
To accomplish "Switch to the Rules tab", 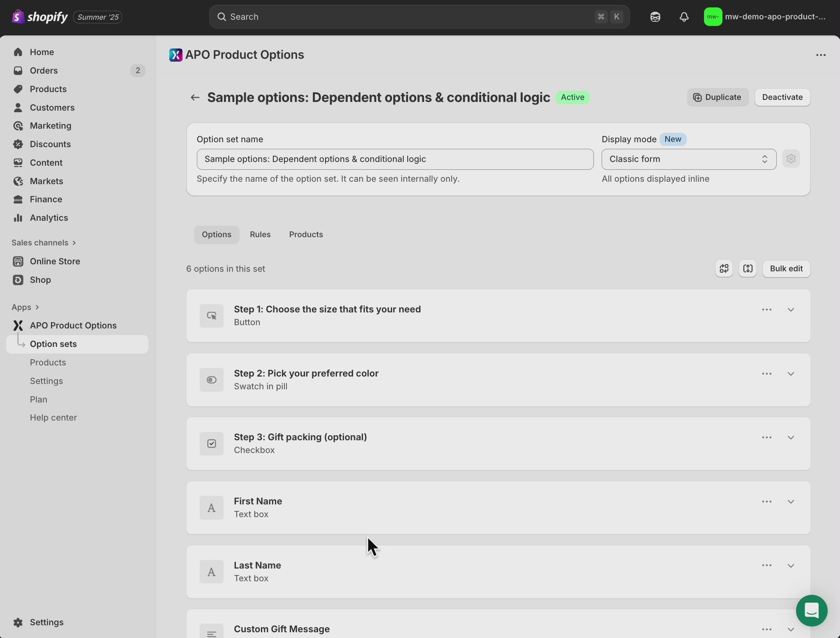I will click(260, 235).
